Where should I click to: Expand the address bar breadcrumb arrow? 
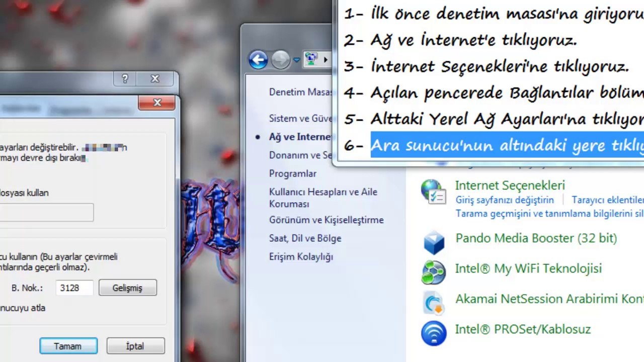pos(326,60)
